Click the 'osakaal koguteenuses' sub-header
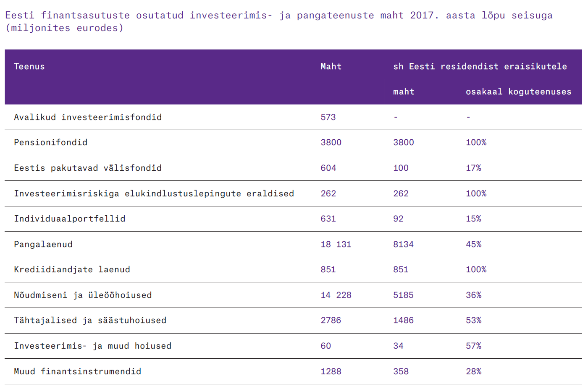The image size is (588, 386). coord(518,91)
